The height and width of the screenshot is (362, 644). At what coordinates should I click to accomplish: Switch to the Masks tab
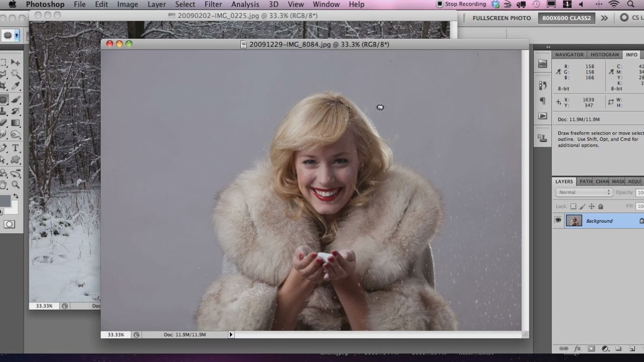(x=618, y=182)
